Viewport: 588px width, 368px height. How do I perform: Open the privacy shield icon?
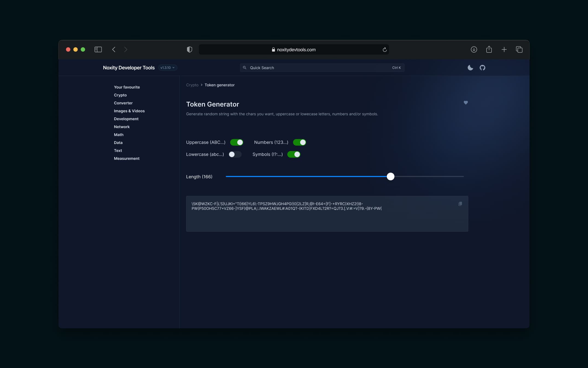click(x=189, y=49)
